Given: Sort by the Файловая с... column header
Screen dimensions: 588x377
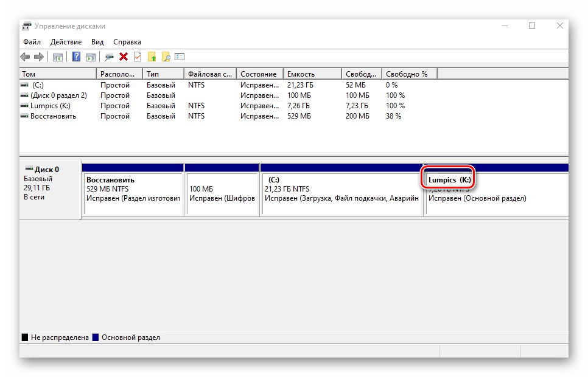Looking at the screenshot, I should [x=211, y=74].
